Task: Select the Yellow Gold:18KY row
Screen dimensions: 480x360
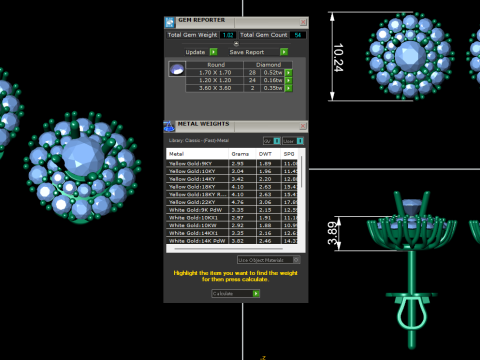Action: pyautogui.click(x=232, y=187)
